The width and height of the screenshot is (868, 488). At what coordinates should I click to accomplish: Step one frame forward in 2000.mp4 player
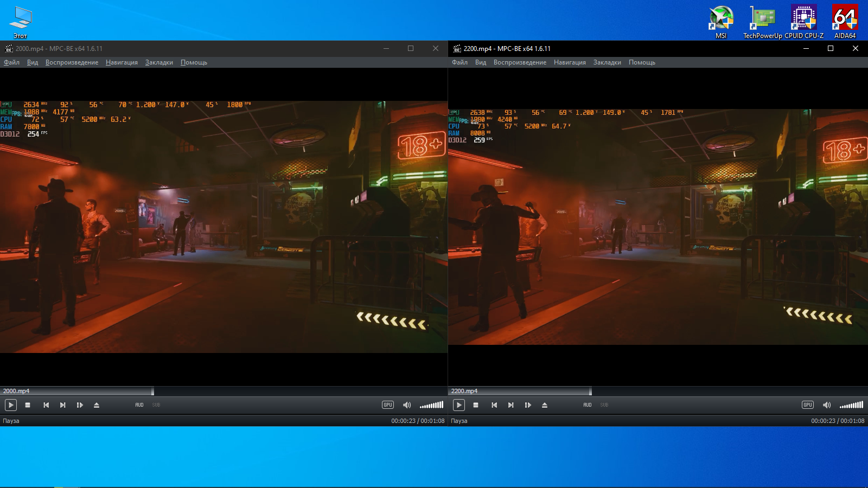(x=80, y=405)
